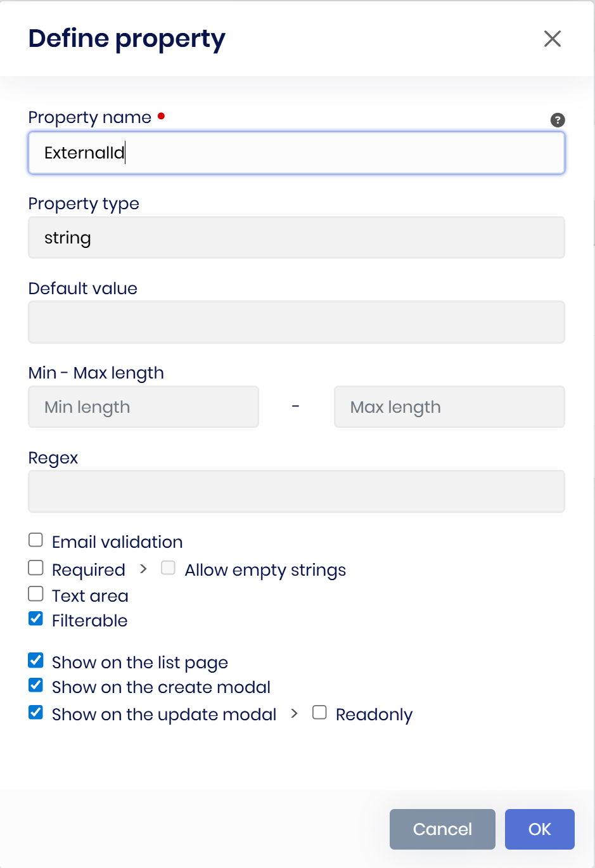
Task: Uncheck the Filterable checkbox
Action: tap(36, 619)
